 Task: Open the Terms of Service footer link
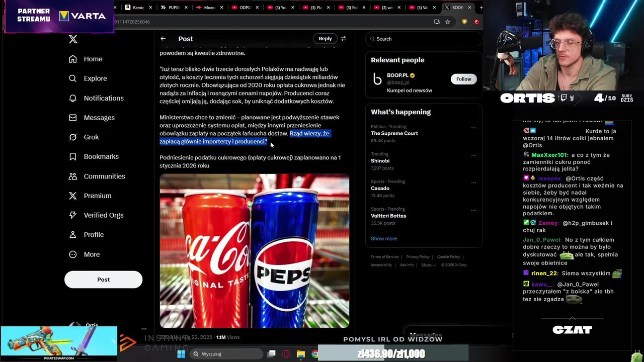click(384, 257)
